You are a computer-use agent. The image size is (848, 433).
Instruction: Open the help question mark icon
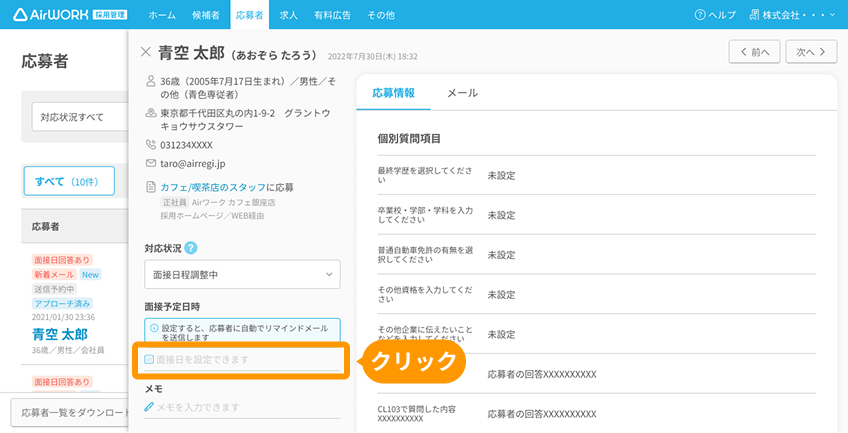(700, 15)
